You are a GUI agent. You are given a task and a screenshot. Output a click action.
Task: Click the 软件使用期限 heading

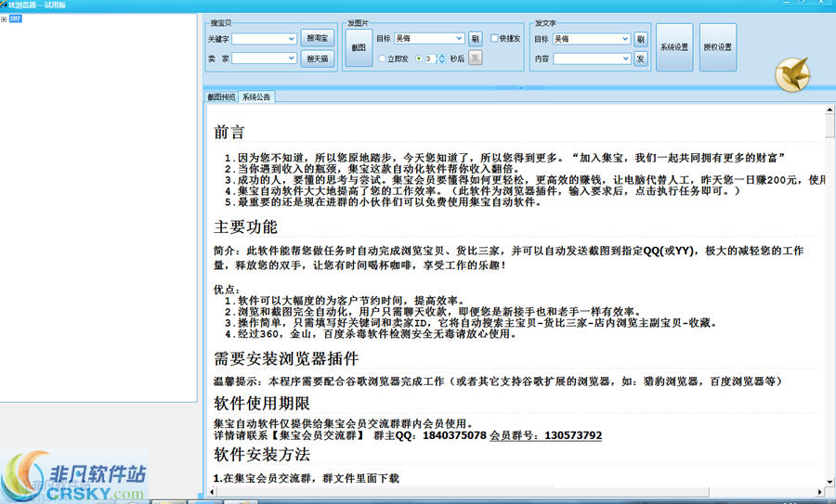262,404
